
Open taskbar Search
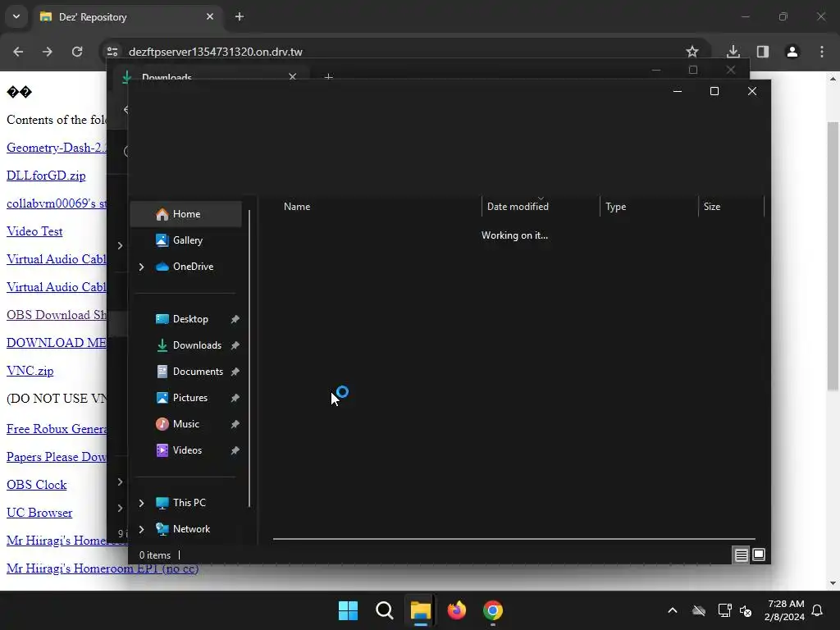(385, 610)
